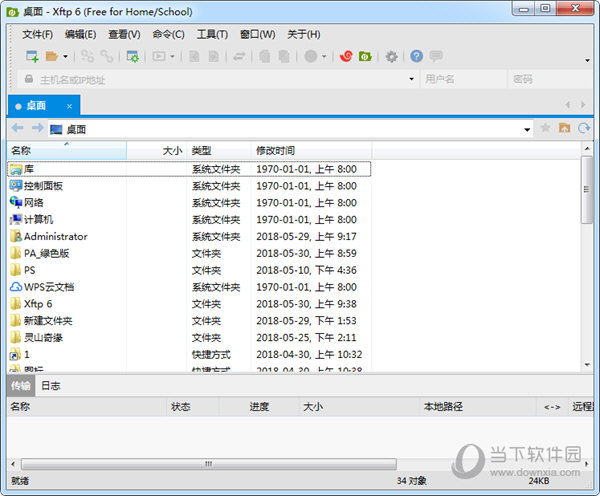Expand the open-session dropdown arrow
The height and width of the screenshot is (496, 600).
[65, 57]
